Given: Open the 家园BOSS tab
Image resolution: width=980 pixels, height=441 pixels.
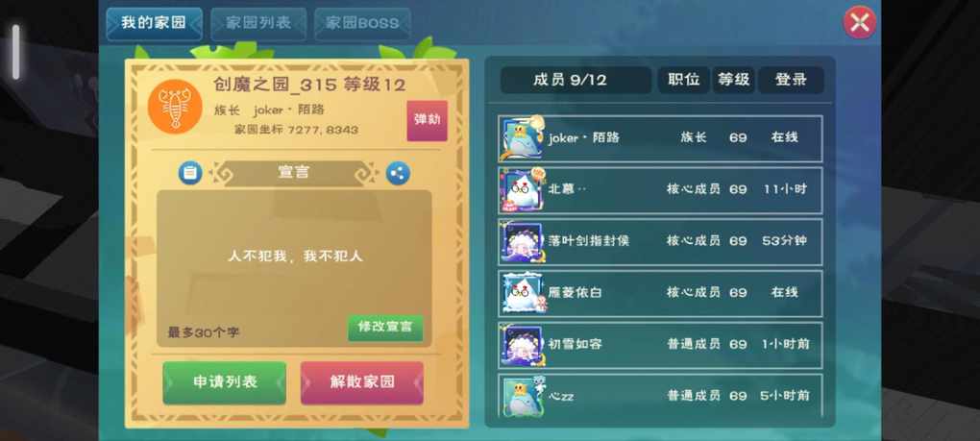Looking at the screenshot, I should (x=362, y=24).
